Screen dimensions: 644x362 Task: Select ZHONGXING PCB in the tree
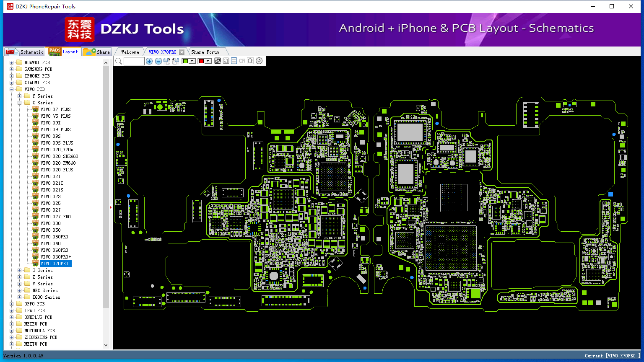pos(41,337)
